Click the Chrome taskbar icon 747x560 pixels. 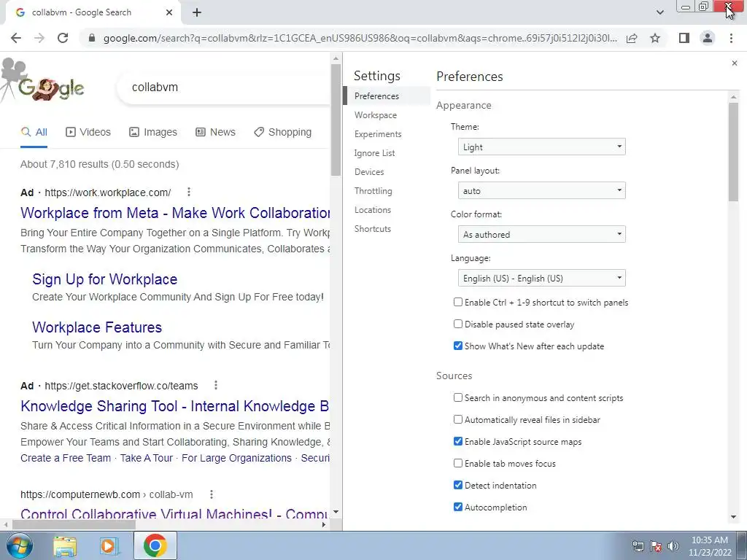pyautogui.click(x=155, y=545)
